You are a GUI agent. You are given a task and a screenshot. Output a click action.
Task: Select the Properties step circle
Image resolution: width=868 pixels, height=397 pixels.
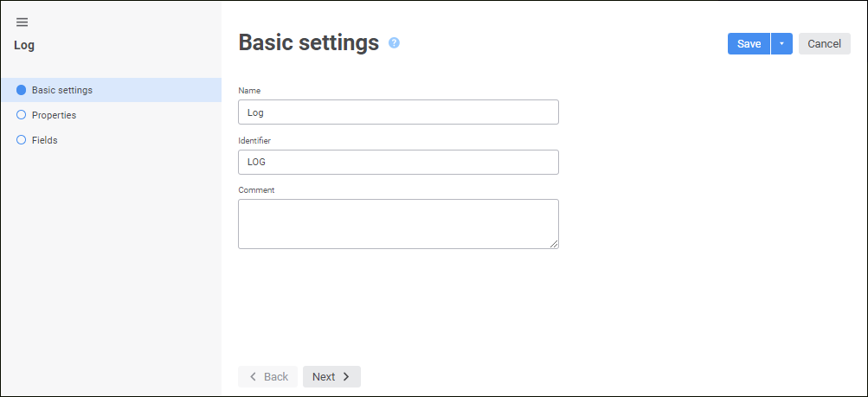coord(22,115)
